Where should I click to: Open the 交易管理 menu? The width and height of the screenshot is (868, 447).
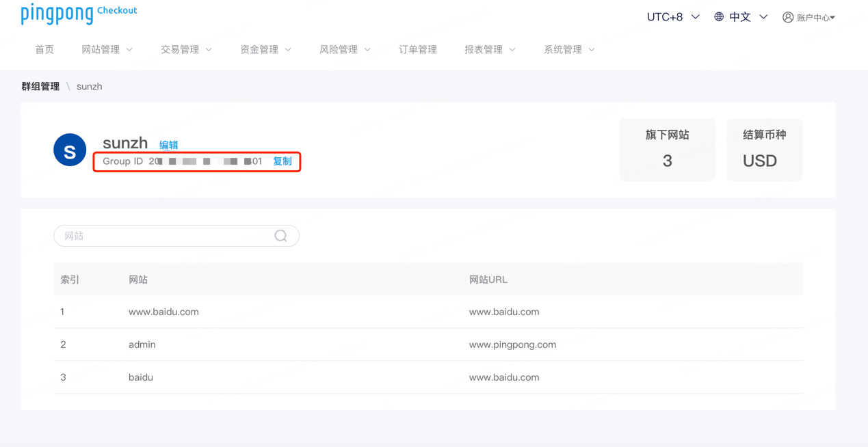pos(186,49)
